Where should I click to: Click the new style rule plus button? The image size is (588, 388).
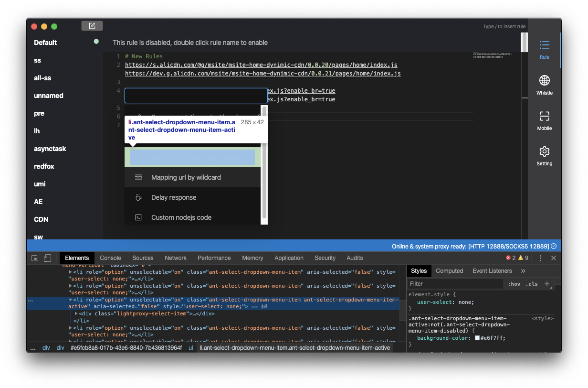point(547,283)
